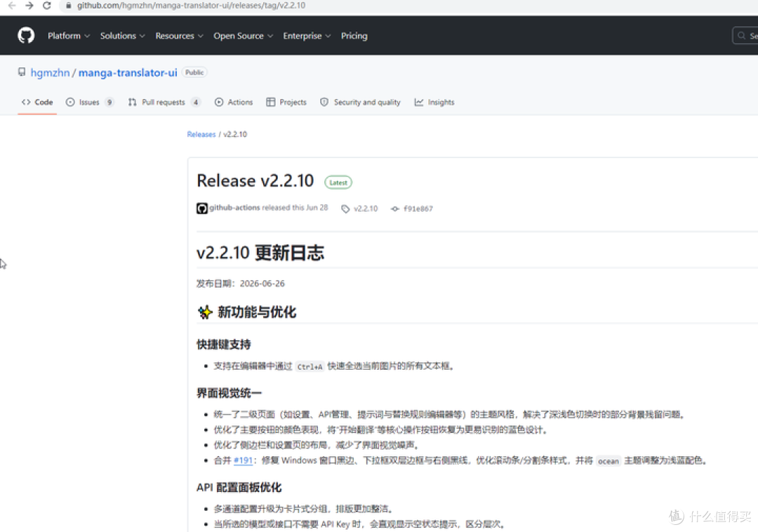Click the Projects table icon
Screen dimensions: 758x532
271,102
